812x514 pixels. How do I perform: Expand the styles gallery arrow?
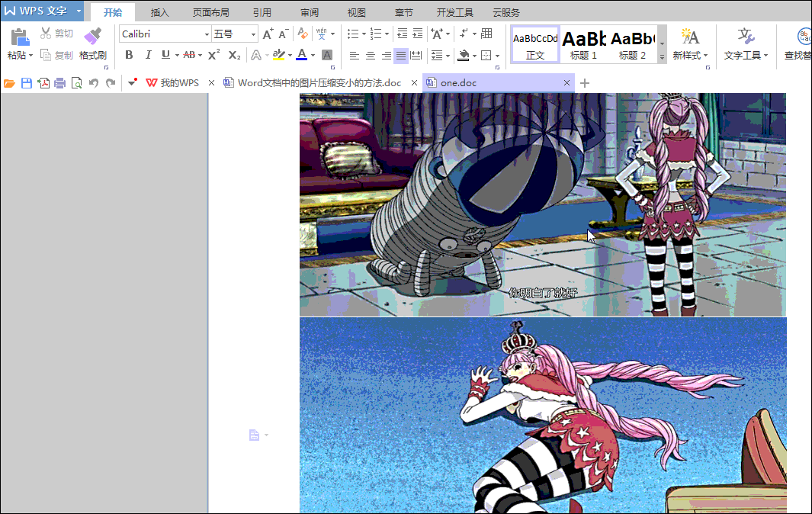pyautogui.click(x=662, y=57)
